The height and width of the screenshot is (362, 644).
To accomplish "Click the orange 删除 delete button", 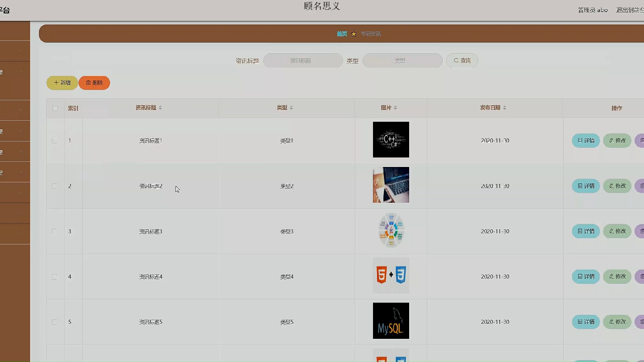I will pyautogui.click(x=94, y=83).
